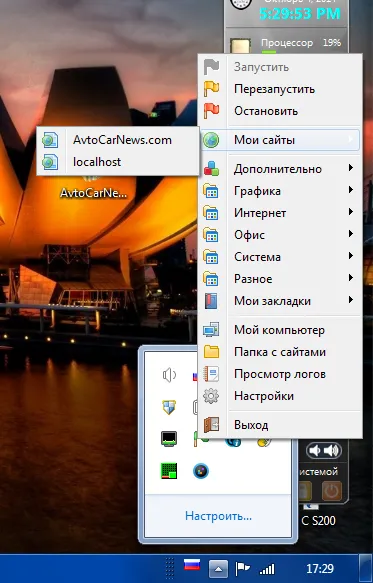Click the 17:29 taskbar clock
373x583 pixels.
(320, 568)
